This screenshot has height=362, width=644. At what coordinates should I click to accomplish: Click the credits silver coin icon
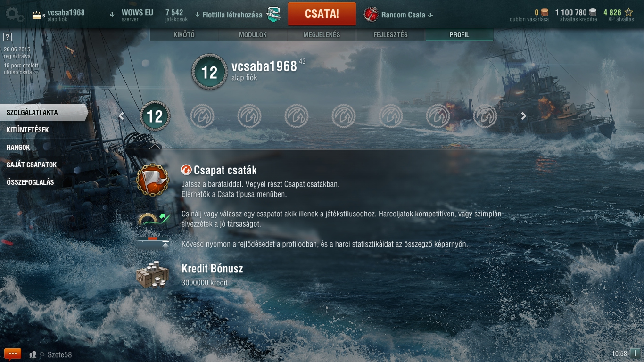(593, 13)
